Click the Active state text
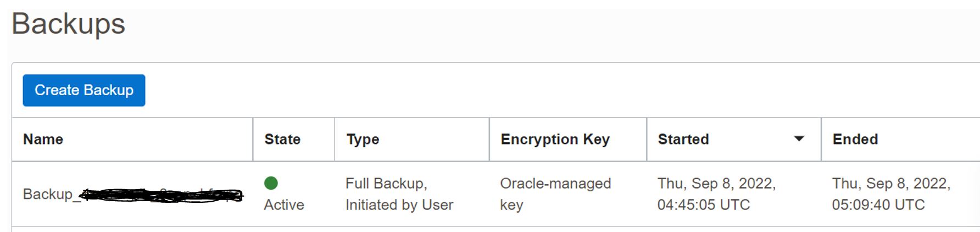Image resolution: width=980 pixels, height=232 pixels. [284, 205]
